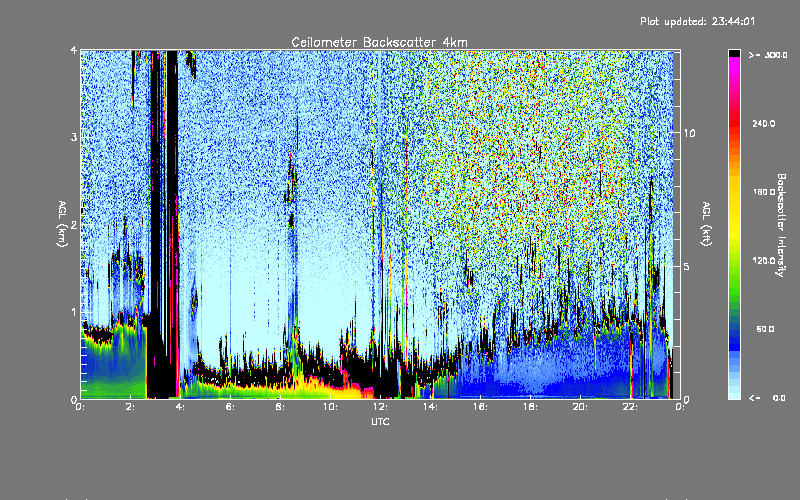Click the "2" km tick label on AGL axis

74,224
